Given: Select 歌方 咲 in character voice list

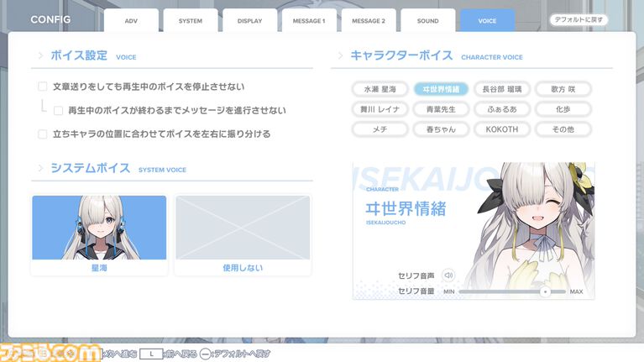Looking at the screenshot, I should coord(563,89).
